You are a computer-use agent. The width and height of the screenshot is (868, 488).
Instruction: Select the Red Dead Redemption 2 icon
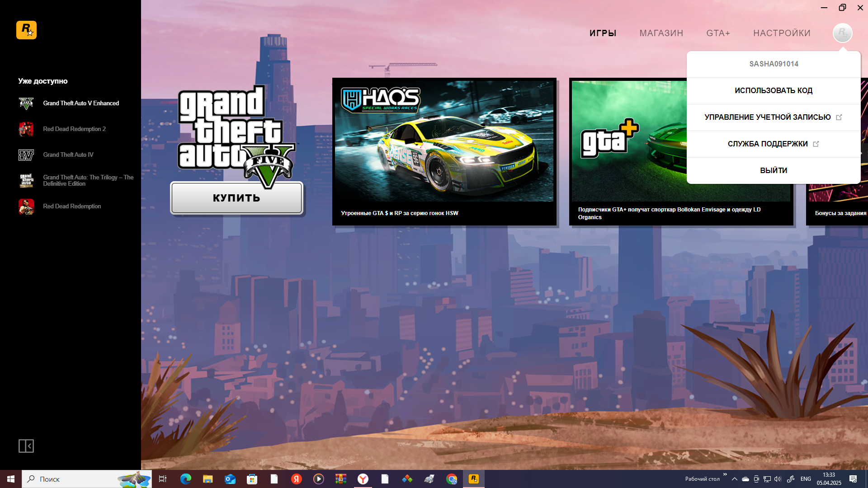(x=26, y=129)
